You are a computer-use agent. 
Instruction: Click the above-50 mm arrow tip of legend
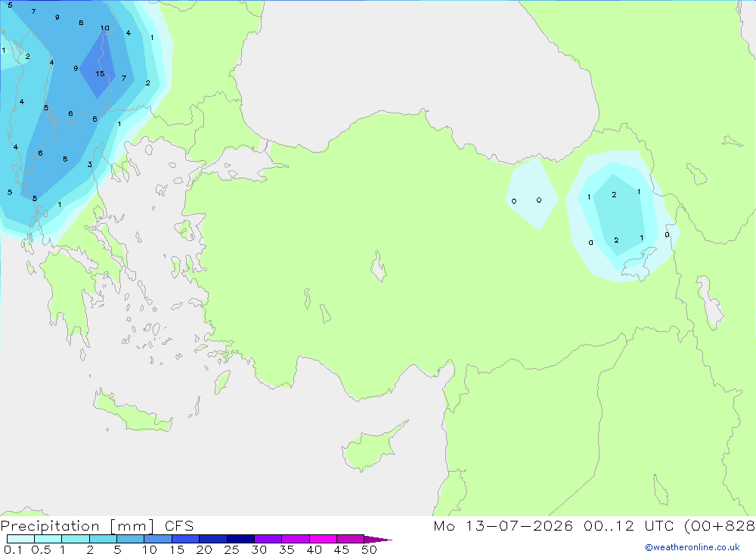pos(378,539)
